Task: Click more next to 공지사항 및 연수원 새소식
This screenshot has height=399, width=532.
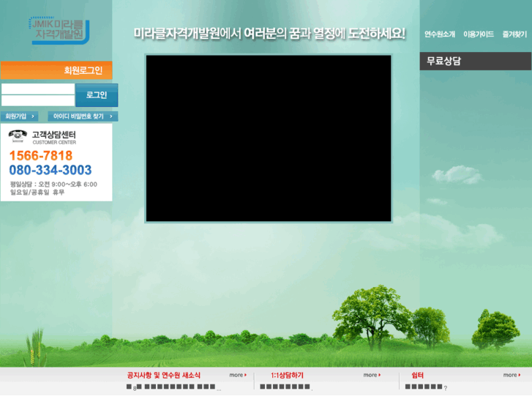Action: tap(238, 375)
